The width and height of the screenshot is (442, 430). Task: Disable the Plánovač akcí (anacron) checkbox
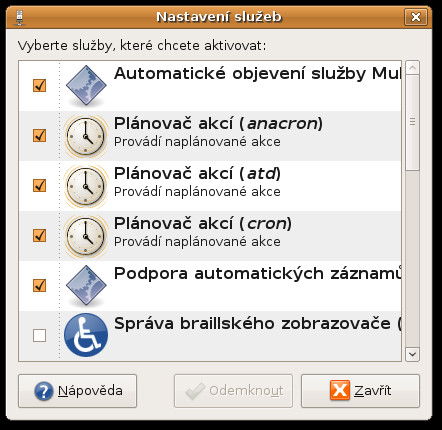39,135
